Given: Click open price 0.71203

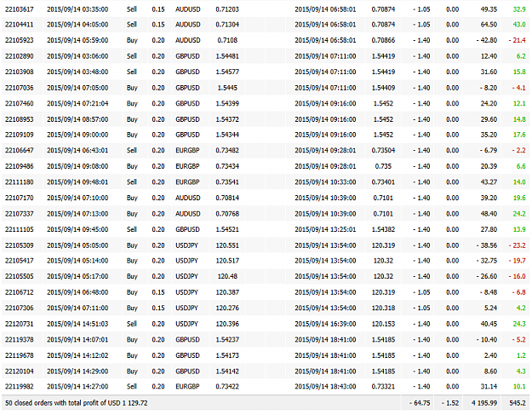Looking at the screenshot, I should click(227, 9).
